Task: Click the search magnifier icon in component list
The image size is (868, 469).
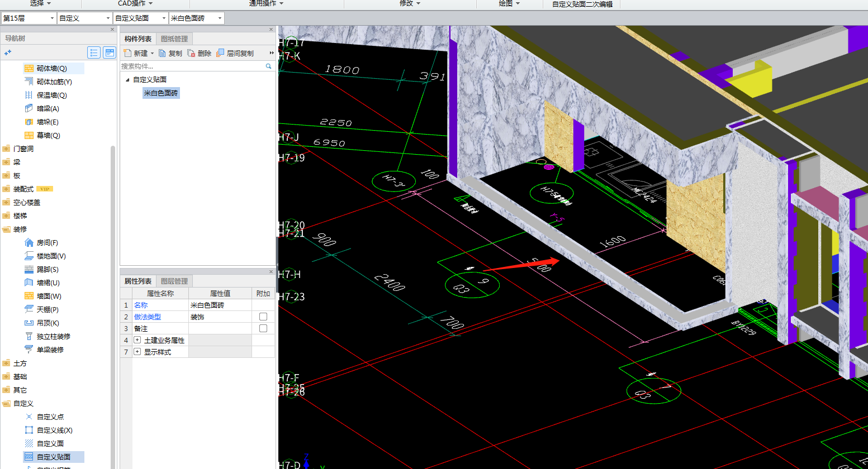Action: point(268,66)
